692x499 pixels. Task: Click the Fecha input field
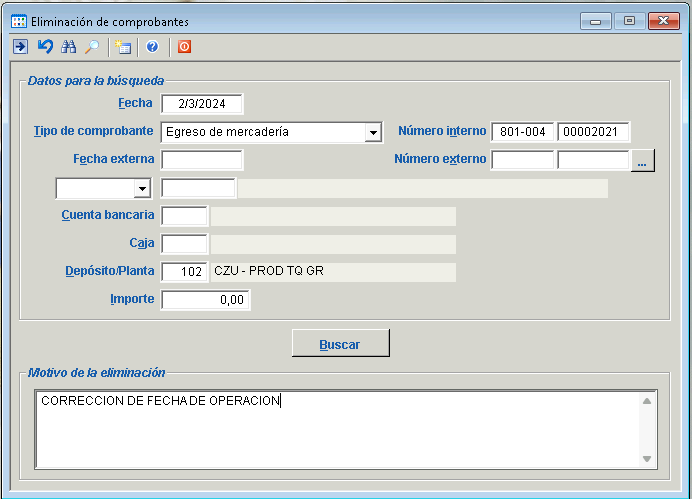click(x=202, y=104)
